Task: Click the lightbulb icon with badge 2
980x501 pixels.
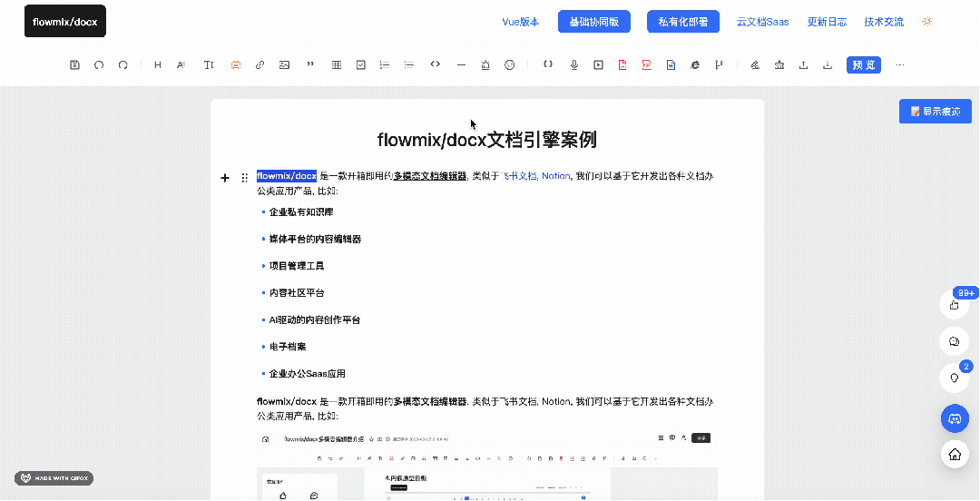Action: [x=955, y=378]
